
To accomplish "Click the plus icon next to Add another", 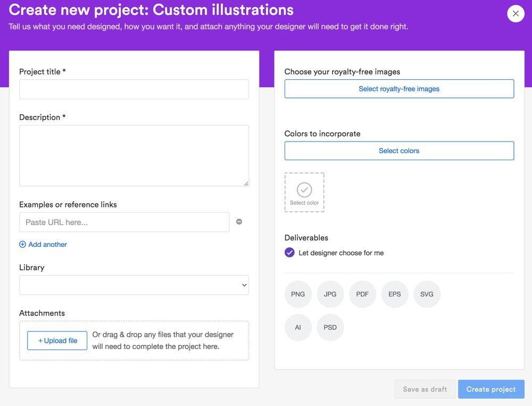I will [x=22, y=244].
